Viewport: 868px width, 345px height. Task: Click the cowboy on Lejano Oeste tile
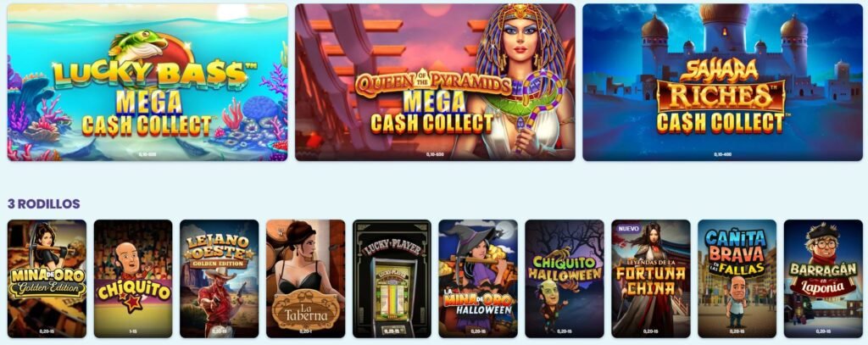point(219,299)
